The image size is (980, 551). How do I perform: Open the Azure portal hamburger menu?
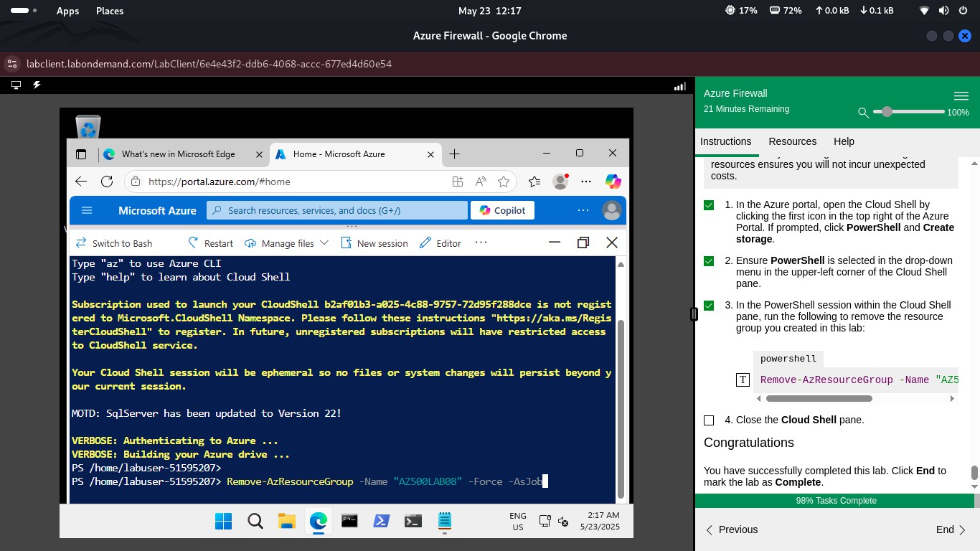[x=87, y=209]
